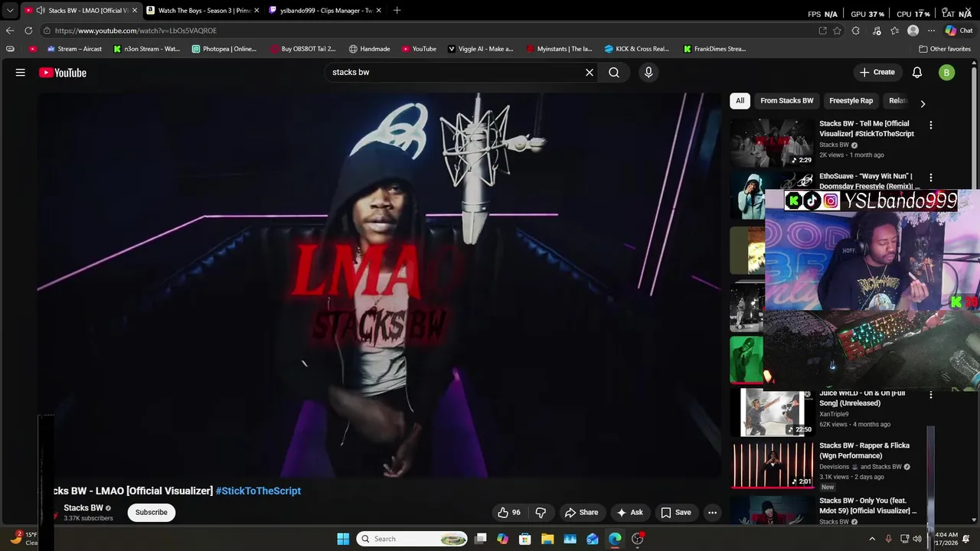Open Tell Me Official Visualizer thumbnail

click(772, 142)
